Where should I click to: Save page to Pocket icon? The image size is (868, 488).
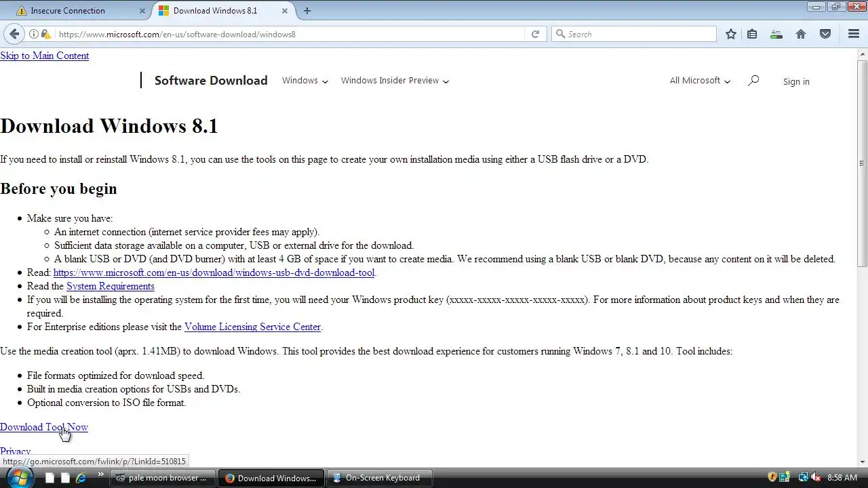(x=825, y=34)
